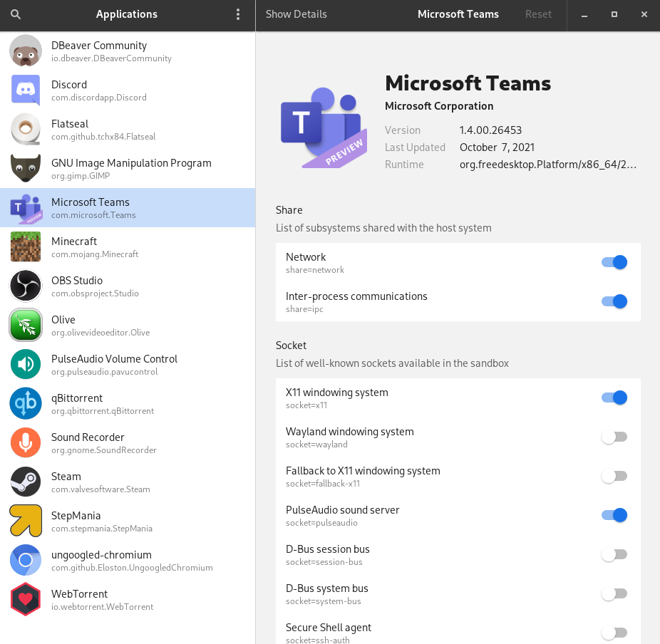Click the Share section heading
The image size is (660, 644).
289,210
